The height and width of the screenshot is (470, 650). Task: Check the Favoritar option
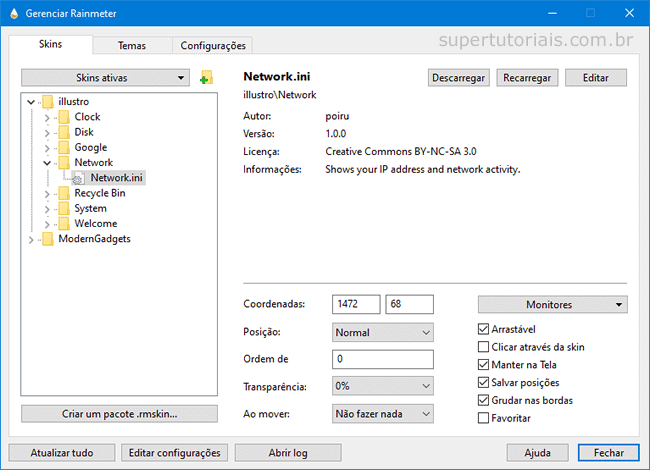point(484,418)
